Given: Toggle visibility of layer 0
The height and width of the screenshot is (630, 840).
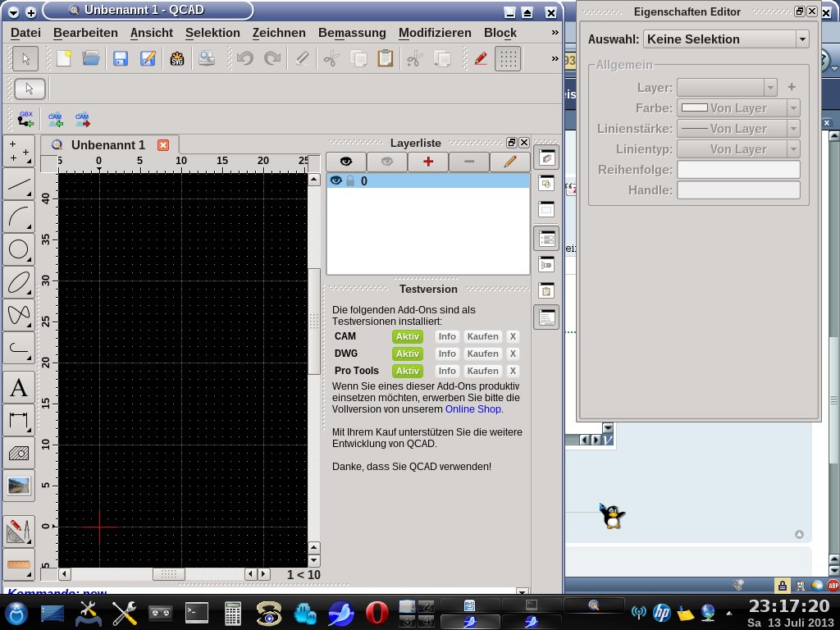Looking at the screenshot, I should [x=336, y=180].
